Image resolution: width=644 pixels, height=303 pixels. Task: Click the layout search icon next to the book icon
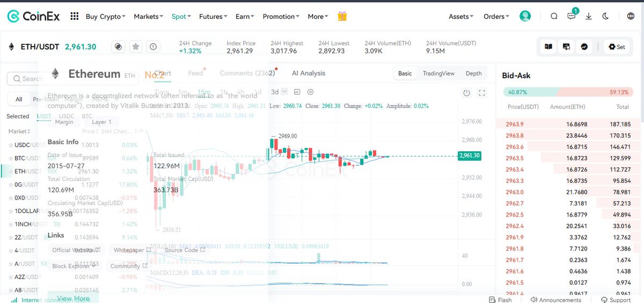566,47
